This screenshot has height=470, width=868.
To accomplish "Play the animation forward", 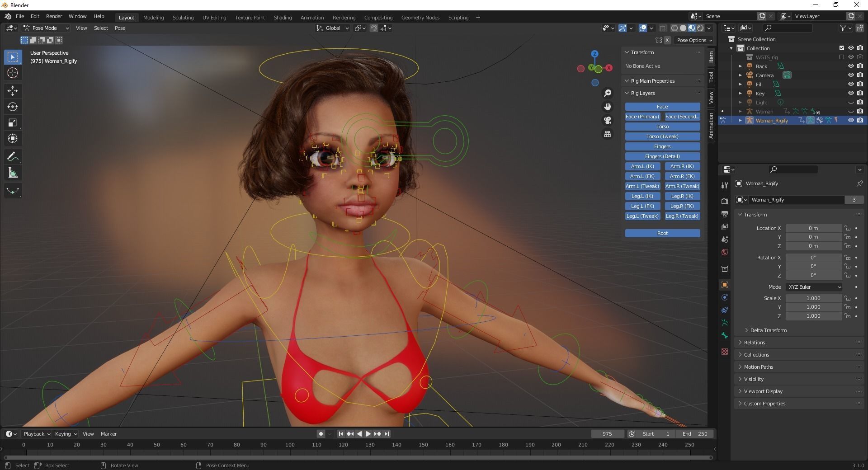I will 368,434.
